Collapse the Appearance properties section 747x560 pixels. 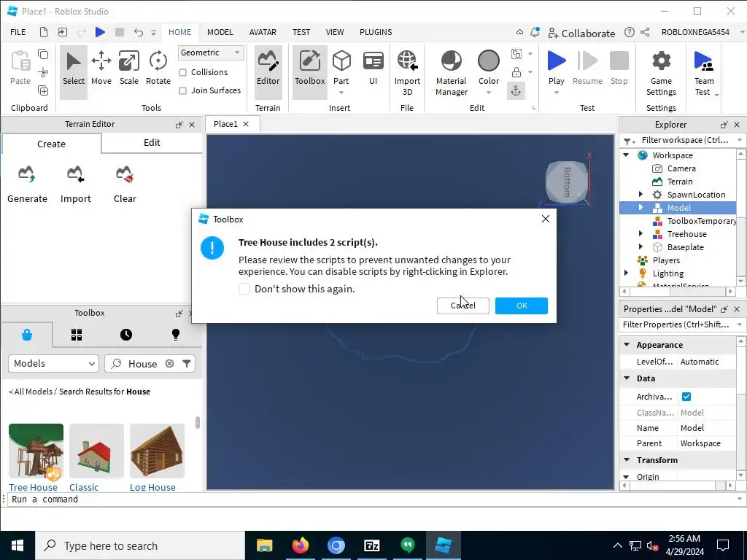pos(627,345)
